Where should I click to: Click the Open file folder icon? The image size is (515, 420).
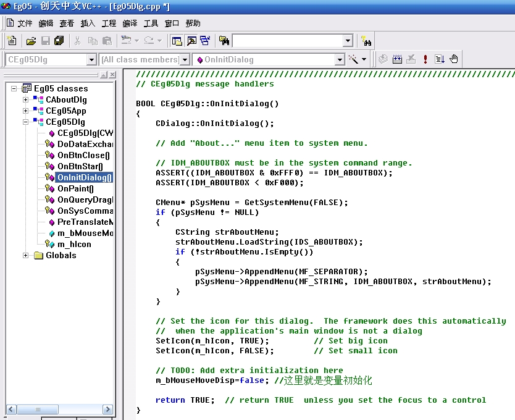point(31,41)
